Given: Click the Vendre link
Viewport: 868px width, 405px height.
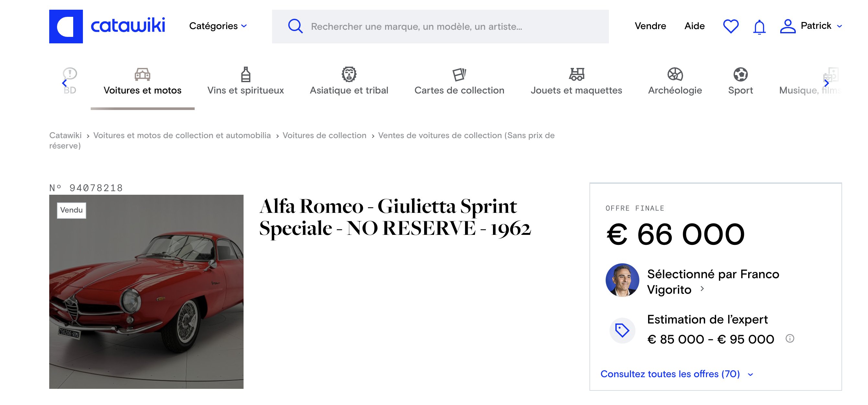Looking at the screenshot, I should pyautogui.click(x=650, y=26).
